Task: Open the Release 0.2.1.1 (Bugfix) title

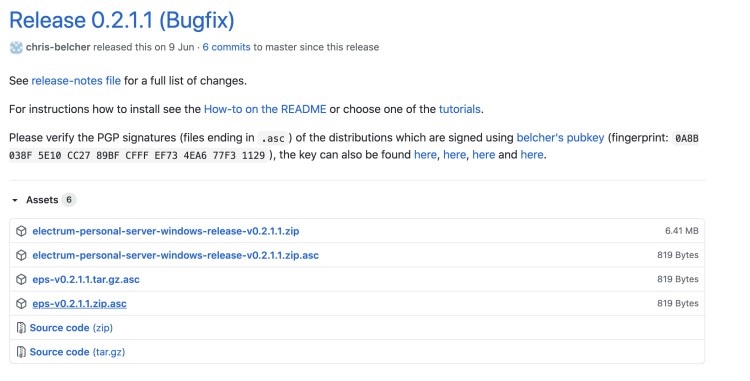Action: click(122, 21)
